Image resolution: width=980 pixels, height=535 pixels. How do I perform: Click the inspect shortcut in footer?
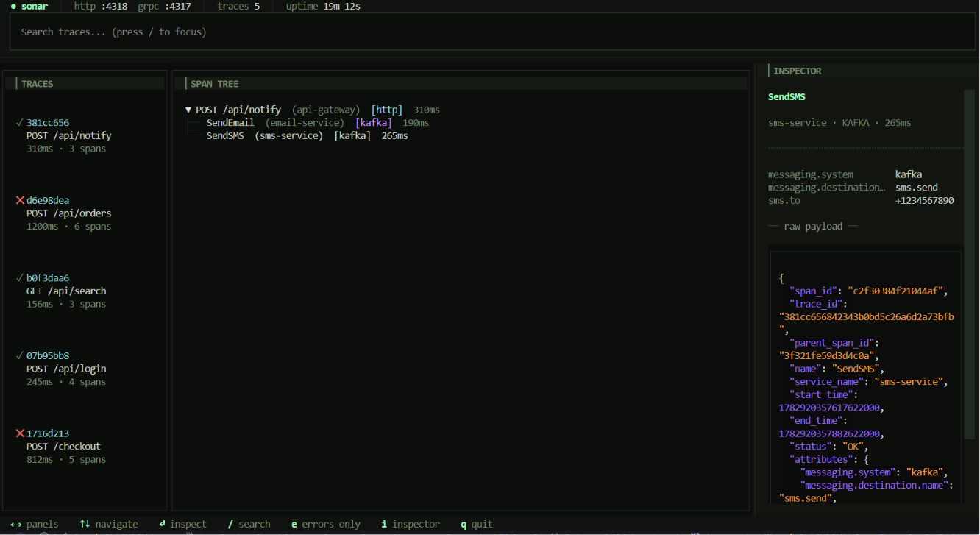point(182,524)
